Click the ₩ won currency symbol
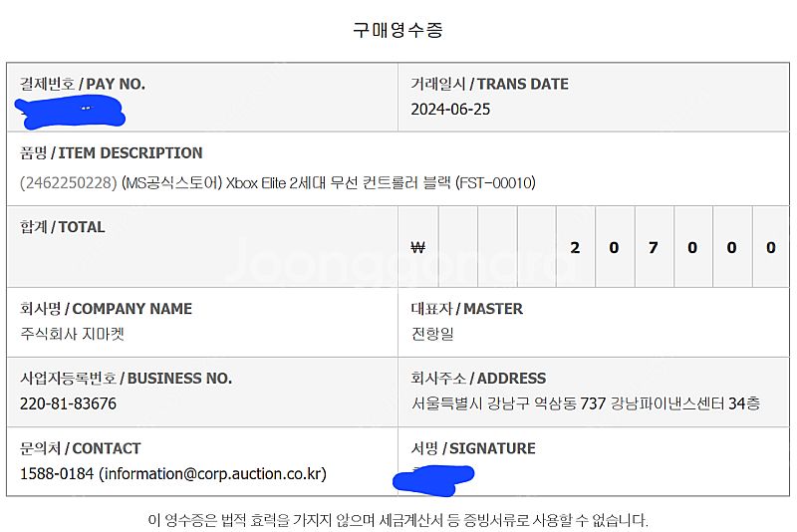 [417, 247]
